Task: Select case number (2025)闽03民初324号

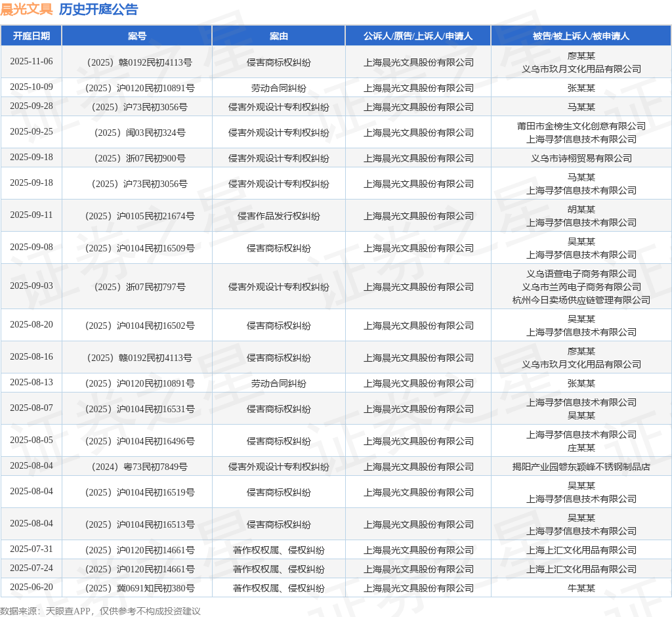Action: click(x=140, y=133)
